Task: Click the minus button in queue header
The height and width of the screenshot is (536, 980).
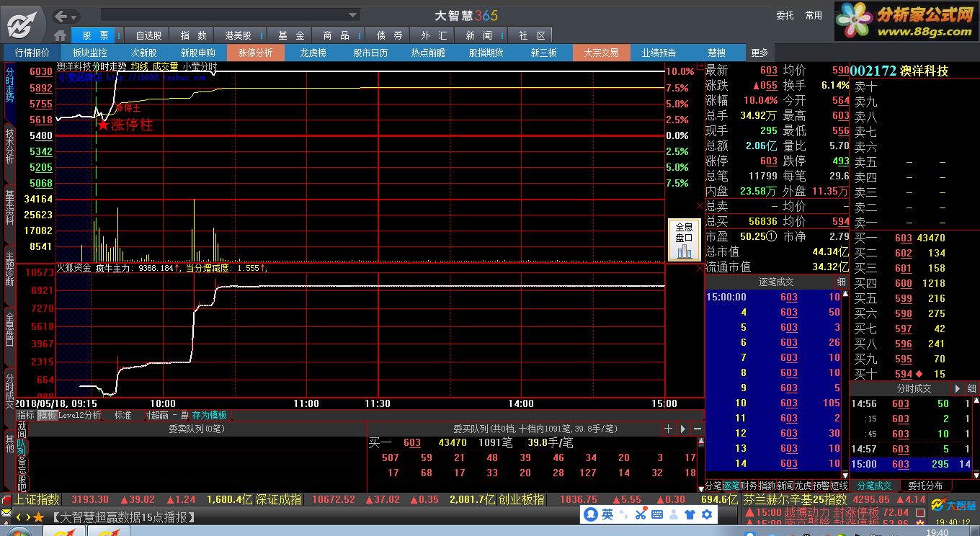Action: (x=697, y=429)
